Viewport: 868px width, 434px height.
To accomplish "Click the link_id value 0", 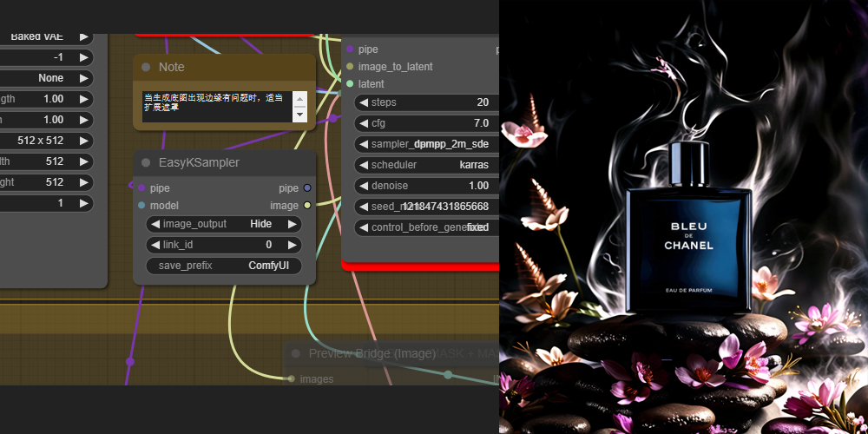I will tap(268, 245).
